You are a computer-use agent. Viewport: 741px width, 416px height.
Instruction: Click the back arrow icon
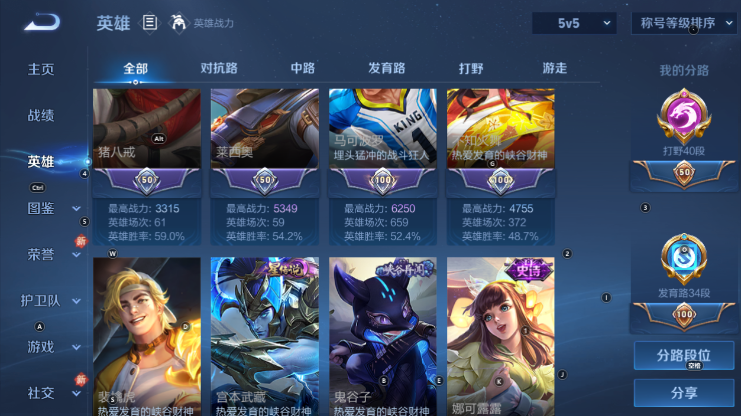(x=42, y=22)
